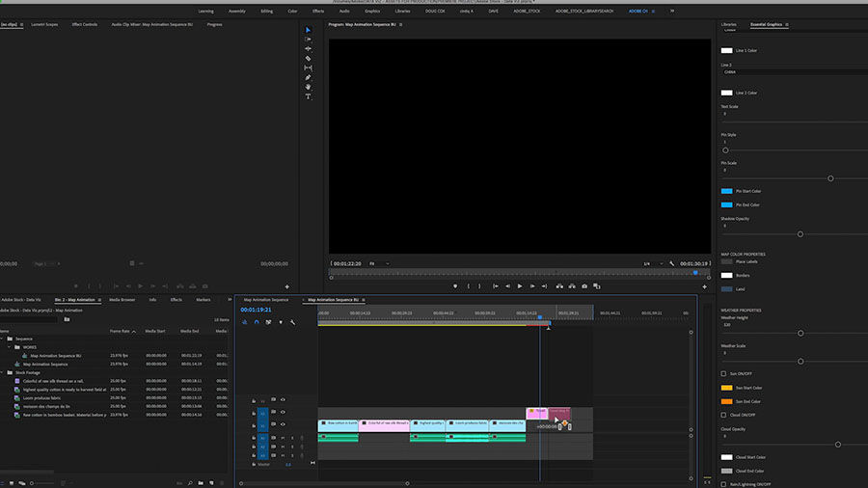Click the Pin Start Color swatch
This screenshot has height=488, width=868.
pos(727,191)
